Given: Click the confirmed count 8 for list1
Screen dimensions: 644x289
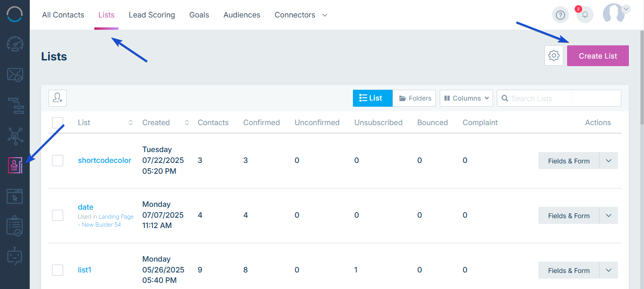Looking at the screenshot, I should tap(246, 270).
